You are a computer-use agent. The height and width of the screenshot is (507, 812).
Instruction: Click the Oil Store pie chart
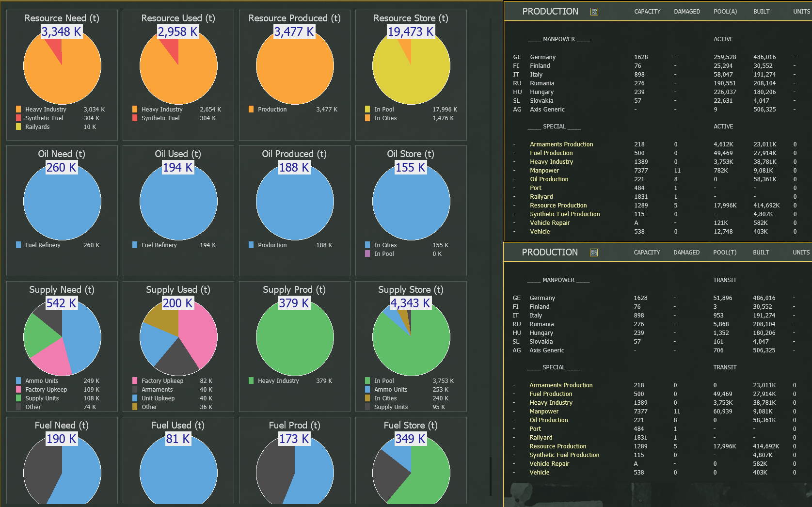coord(411,201)
